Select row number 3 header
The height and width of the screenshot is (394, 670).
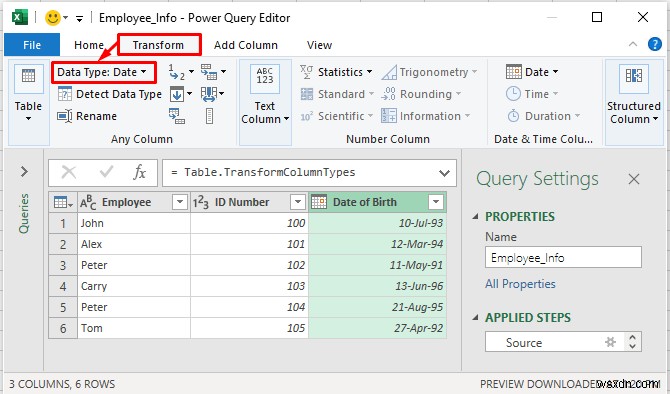pos(63,265)
